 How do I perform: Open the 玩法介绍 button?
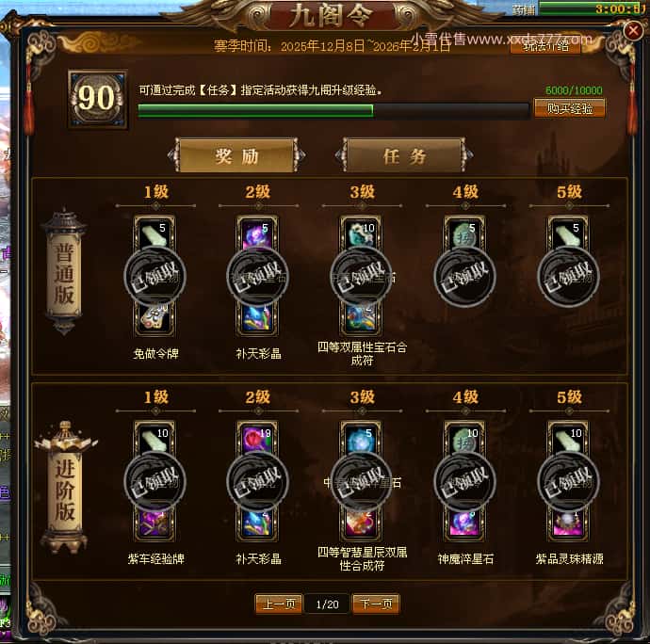pos(545,46)
